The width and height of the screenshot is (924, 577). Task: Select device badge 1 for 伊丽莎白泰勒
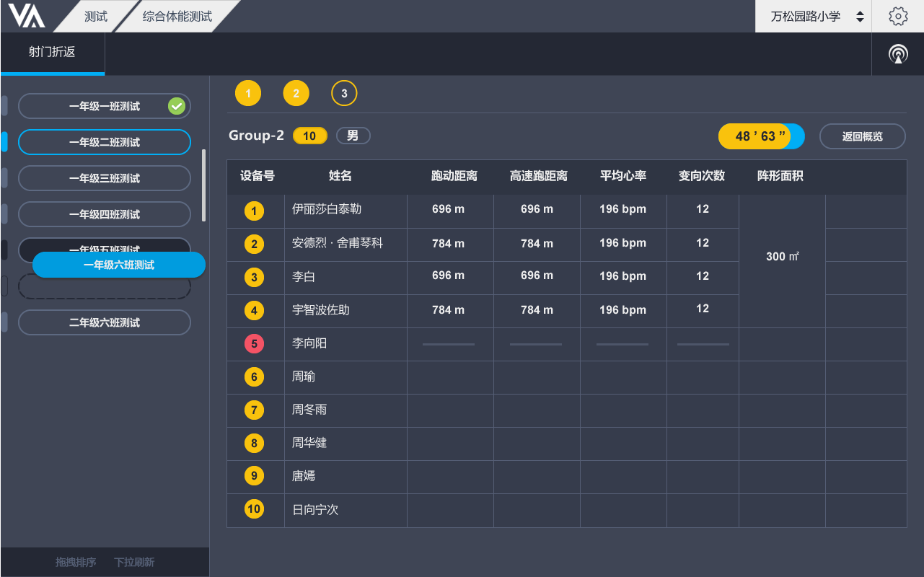click(254, 211)
